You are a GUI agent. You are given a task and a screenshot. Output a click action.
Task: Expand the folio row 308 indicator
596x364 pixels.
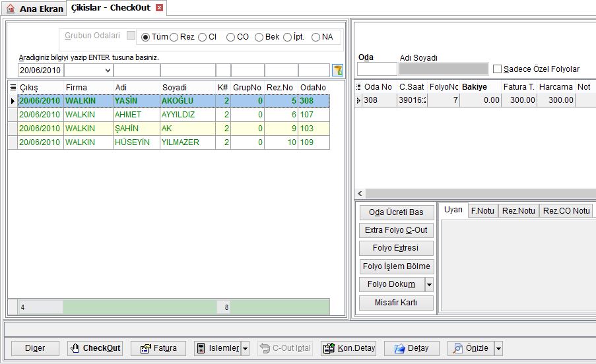tap(358, 100)
